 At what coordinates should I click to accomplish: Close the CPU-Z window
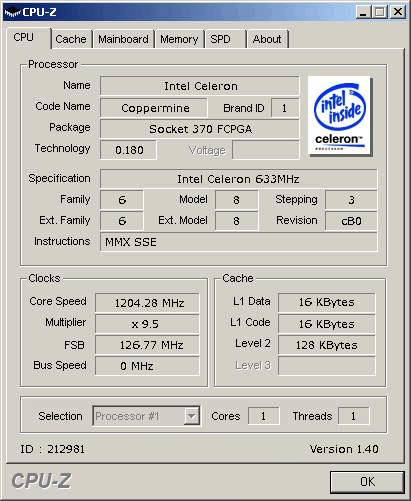tap(398, 12)
